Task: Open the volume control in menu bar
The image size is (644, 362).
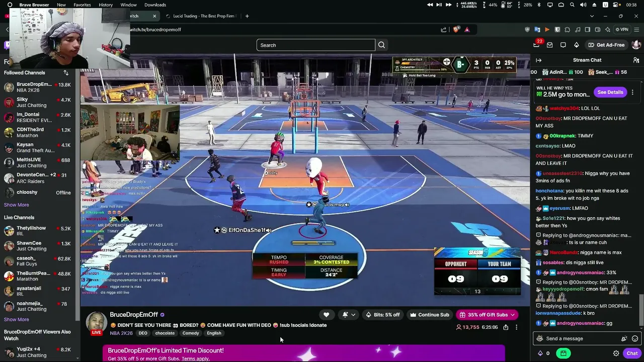Action: pos(583,5)
